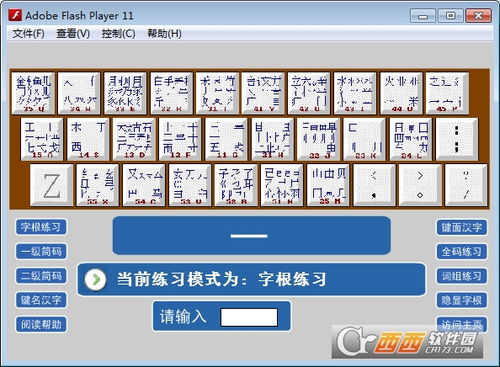Switch to 二级简码 practice

[41, 276]
